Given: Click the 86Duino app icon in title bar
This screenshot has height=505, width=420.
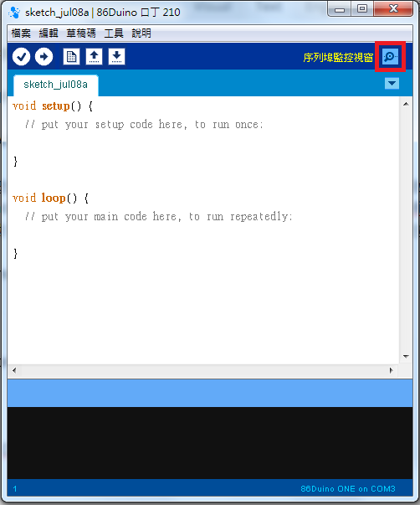Looking at the screenshot, I should pos(14,13).
